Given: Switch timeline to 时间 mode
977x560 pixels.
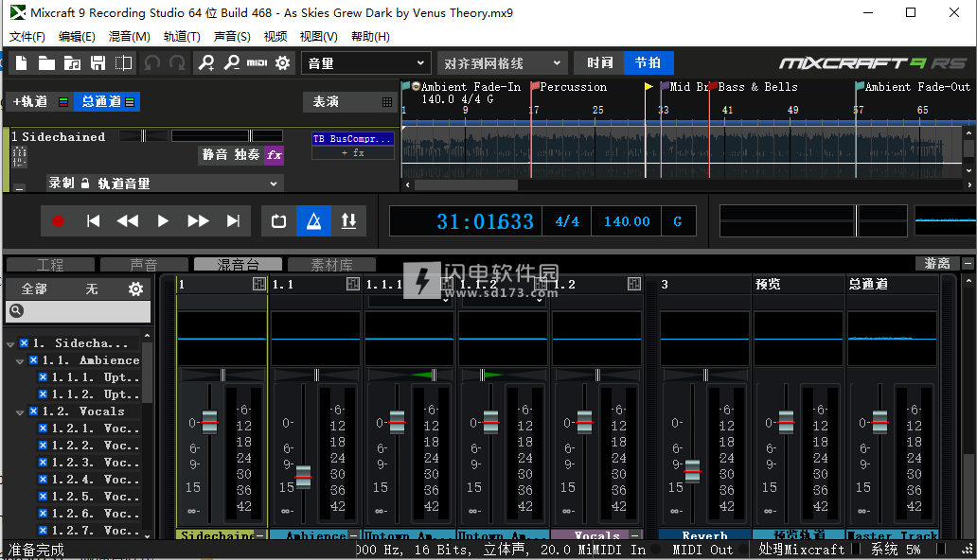Looking at the screenshot, I should pos(599,63).
